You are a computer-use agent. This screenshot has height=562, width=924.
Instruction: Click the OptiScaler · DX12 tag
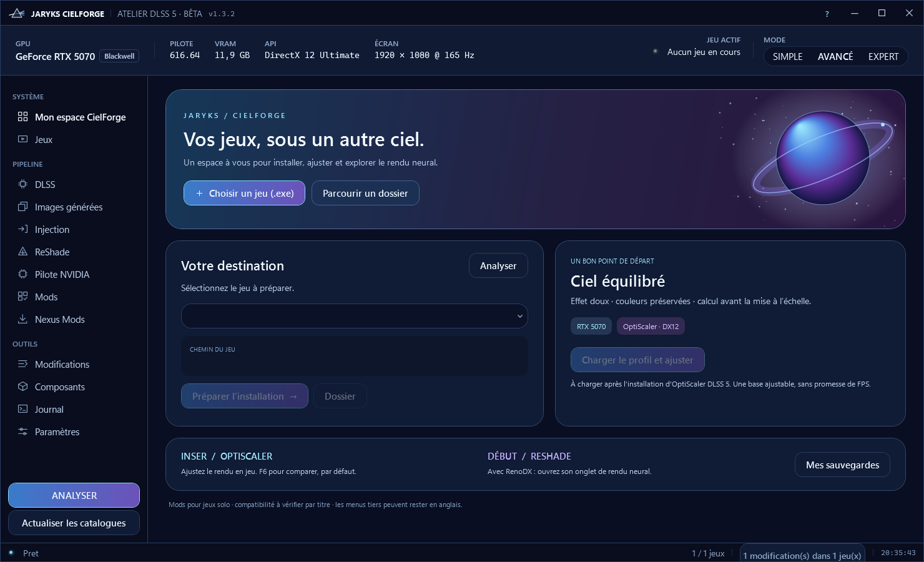click(651, 326)
